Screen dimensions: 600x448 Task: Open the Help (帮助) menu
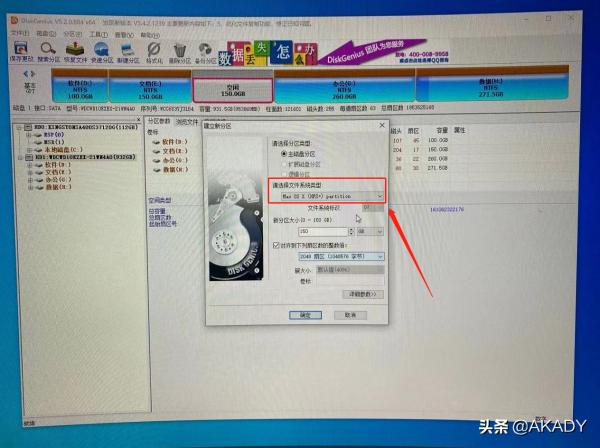150,35
